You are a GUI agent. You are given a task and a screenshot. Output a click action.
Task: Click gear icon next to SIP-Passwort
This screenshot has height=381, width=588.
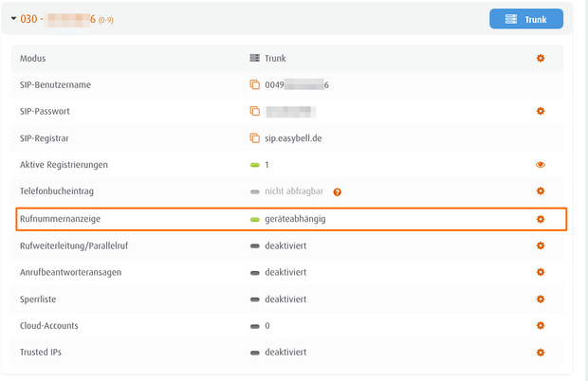point(541,112)
